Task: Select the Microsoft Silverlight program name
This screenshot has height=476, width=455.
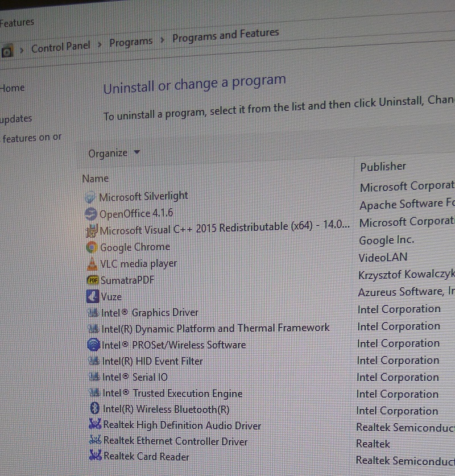Action: click(x=143, y=197)
